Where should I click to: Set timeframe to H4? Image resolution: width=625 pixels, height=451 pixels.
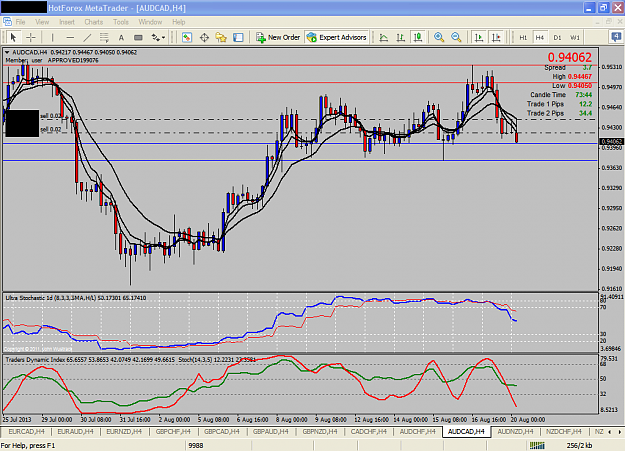pos(540,37)
